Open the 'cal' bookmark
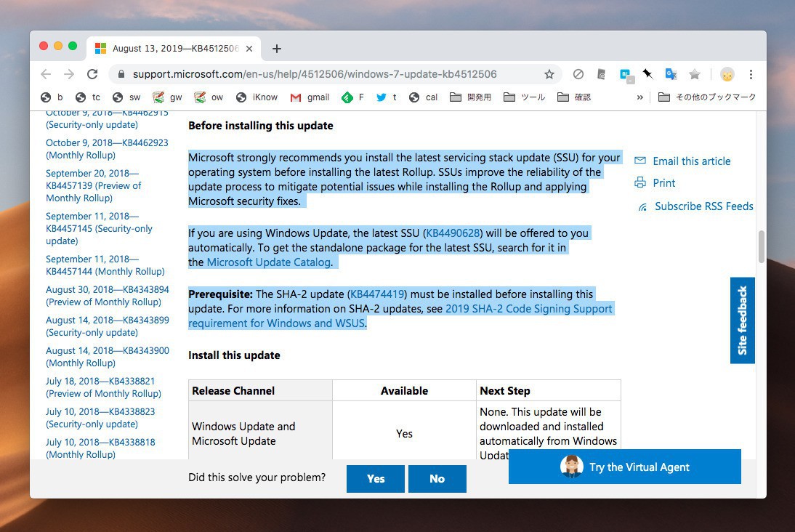 [424, 97]
